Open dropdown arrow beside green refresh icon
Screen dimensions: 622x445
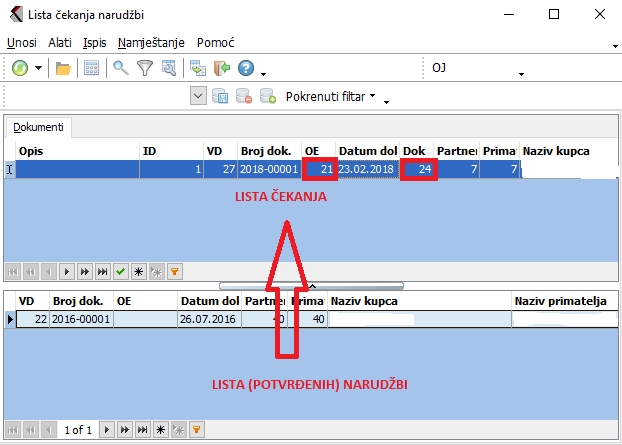pyautogui.click(x=39, y=68)
